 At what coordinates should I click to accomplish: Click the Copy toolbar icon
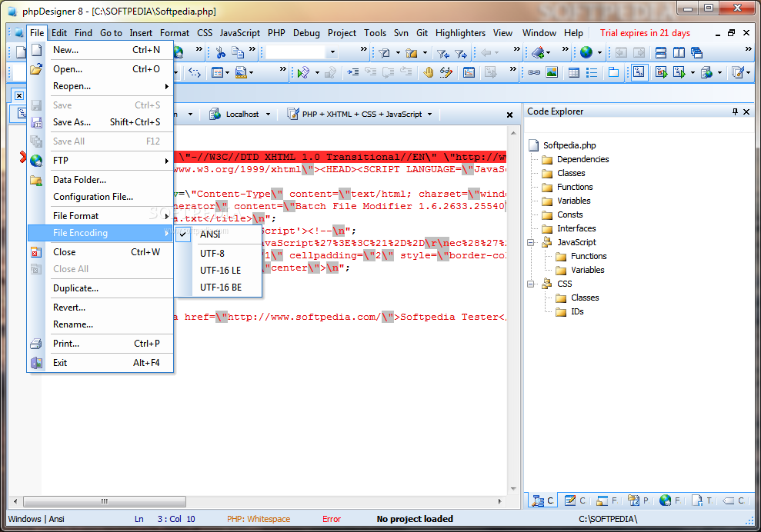[x=238, y=52]
